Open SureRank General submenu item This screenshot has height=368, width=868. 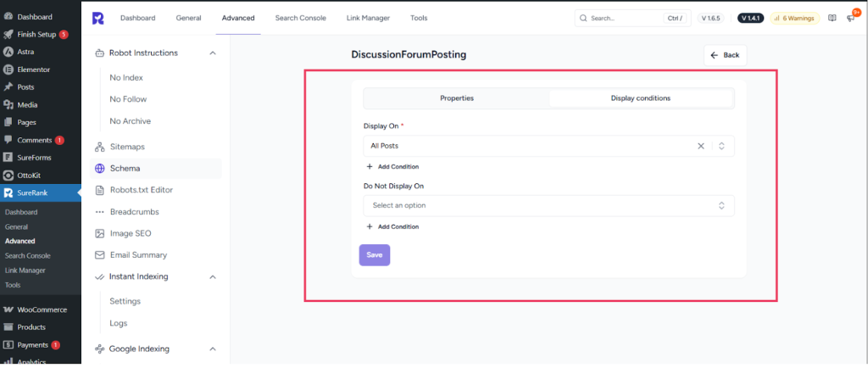[16, 227]
